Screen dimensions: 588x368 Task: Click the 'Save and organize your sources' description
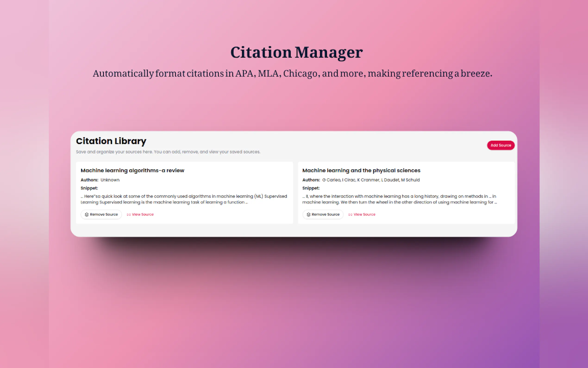[168, 152]
